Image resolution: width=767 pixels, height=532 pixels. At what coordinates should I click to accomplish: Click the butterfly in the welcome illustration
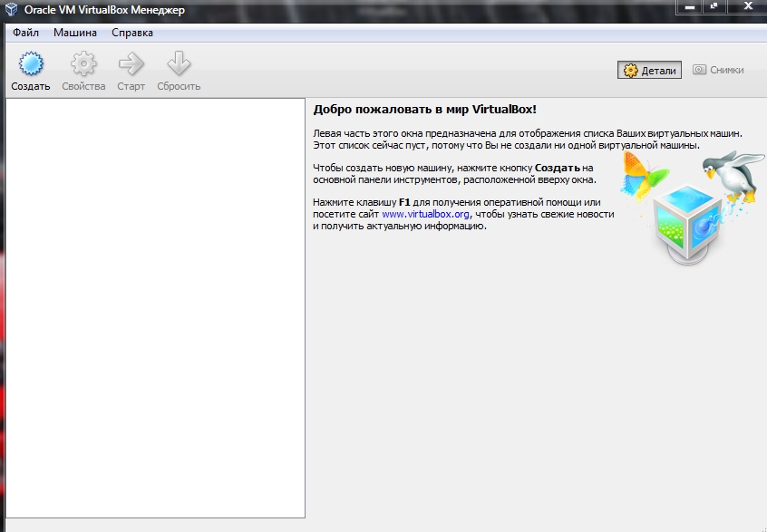point(642,174)
